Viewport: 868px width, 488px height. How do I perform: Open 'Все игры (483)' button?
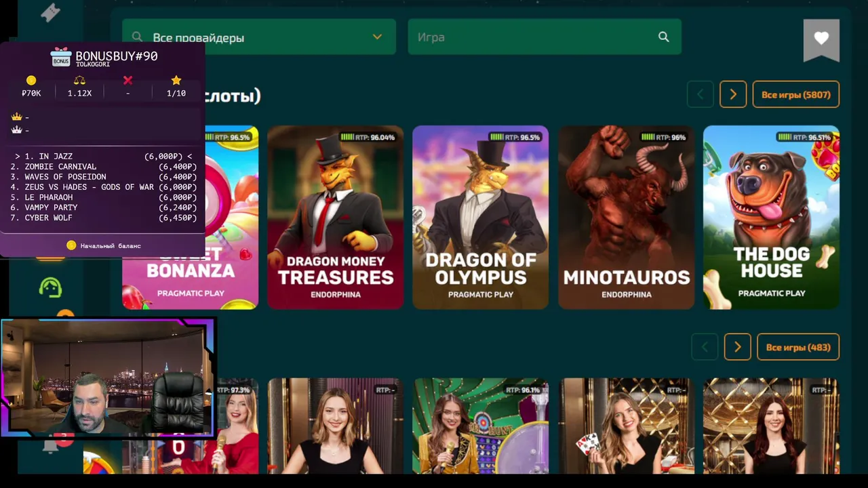pos(798,347)
